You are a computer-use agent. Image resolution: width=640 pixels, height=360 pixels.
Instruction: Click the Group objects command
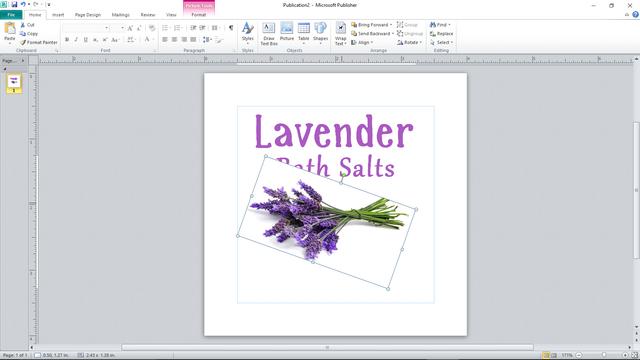pyautogui.click(x=407, y=25)
